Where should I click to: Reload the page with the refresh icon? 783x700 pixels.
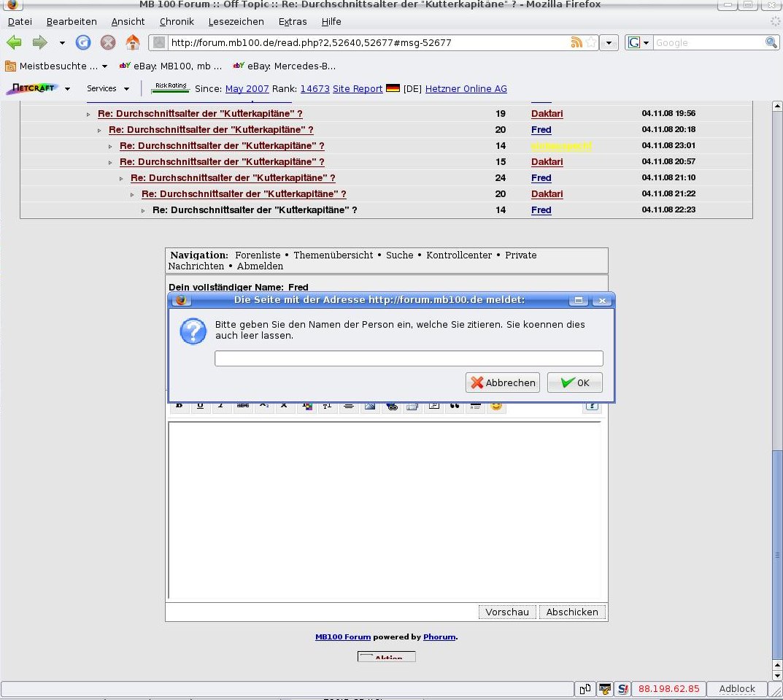pyautogui.click(x=83, y=42)
